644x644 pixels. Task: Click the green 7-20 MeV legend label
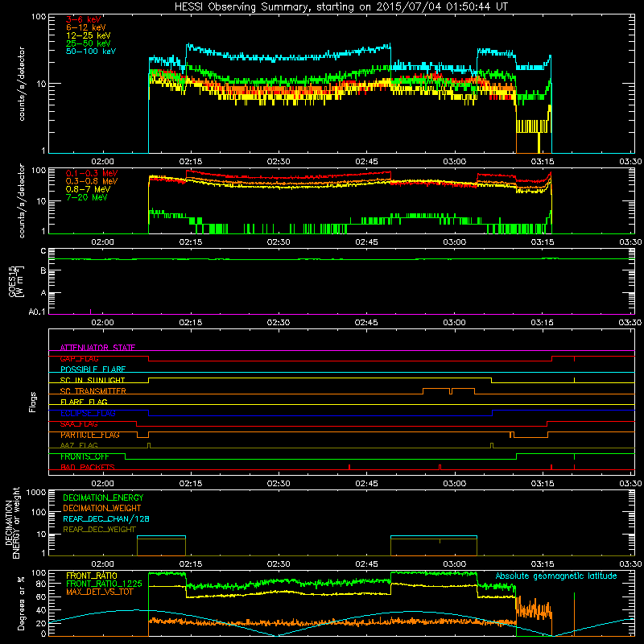[x=87, y=197]
